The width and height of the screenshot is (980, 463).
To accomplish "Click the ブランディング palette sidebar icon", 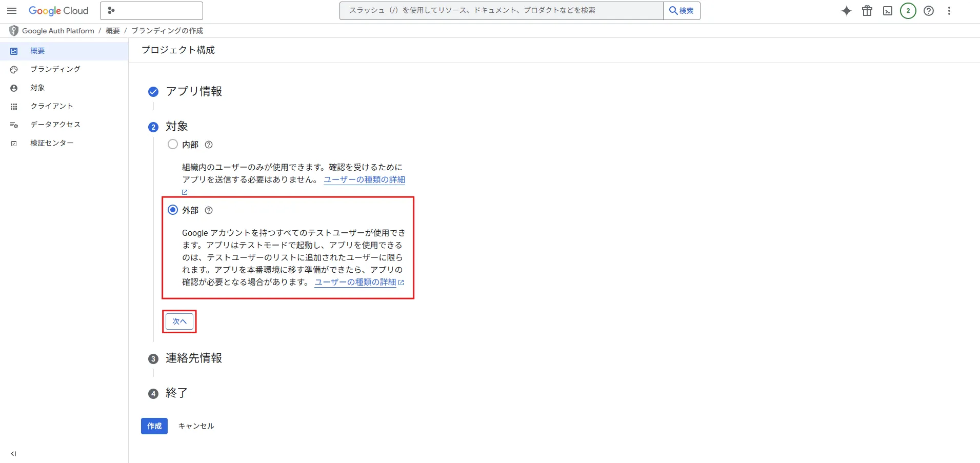I will pyautogui.click(x=14, y=70).
